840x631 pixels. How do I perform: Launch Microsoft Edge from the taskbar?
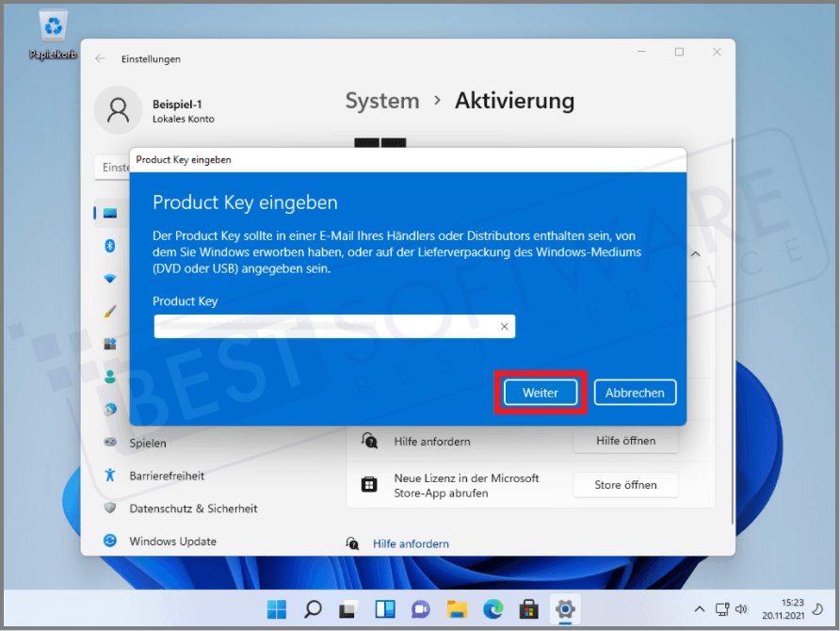tap(493, 609)
